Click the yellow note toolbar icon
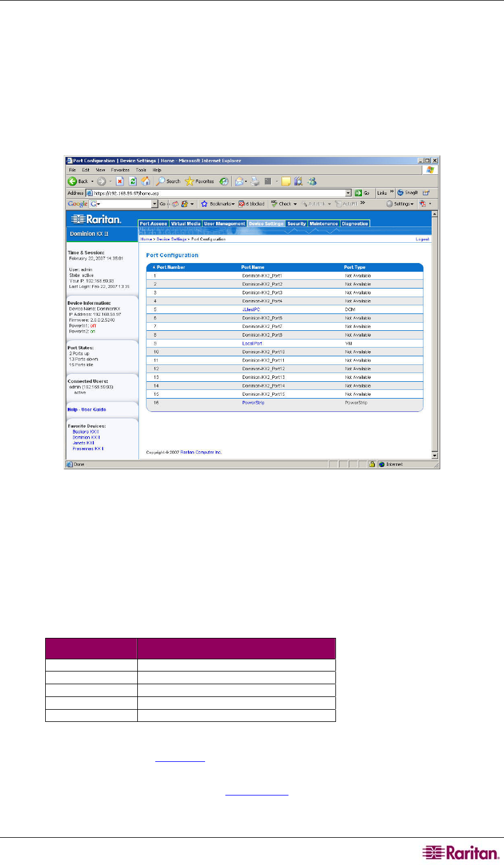Viewport: 504px width, 865px height. click(x=286, y=181)
